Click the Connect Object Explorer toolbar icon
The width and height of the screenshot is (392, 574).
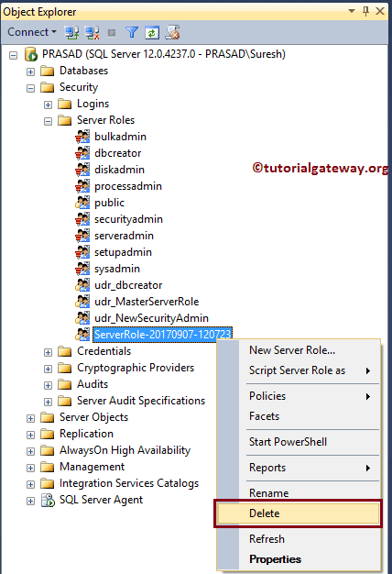coord(71,33)
